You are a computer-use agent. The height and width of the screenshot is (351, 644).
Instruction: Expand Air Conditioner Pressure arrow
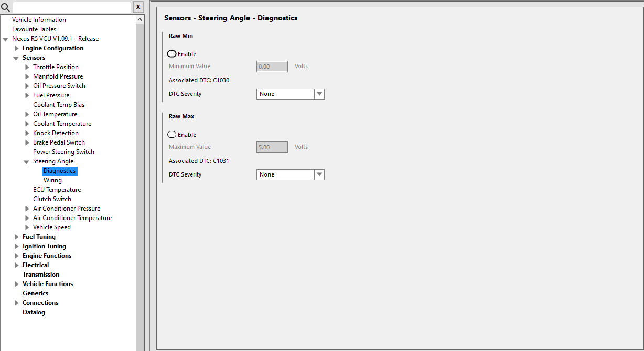click(27, 209)
